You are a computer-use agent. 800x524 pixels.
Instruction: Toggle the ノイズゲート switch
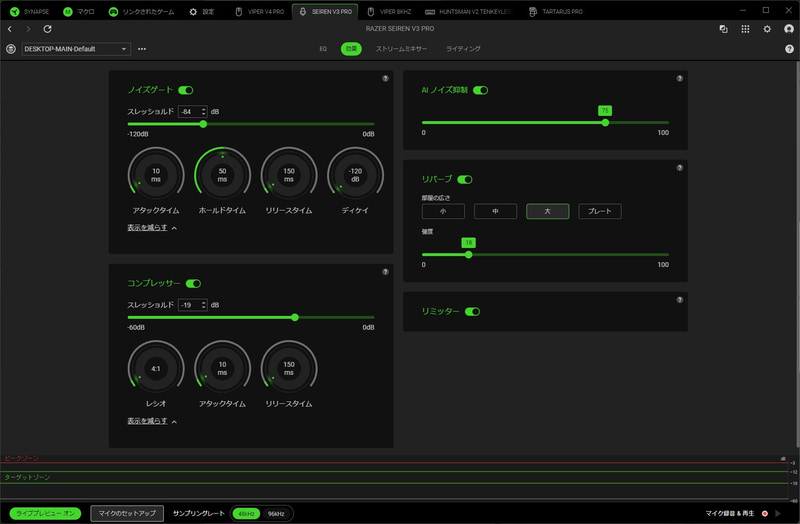pos(186,90)
